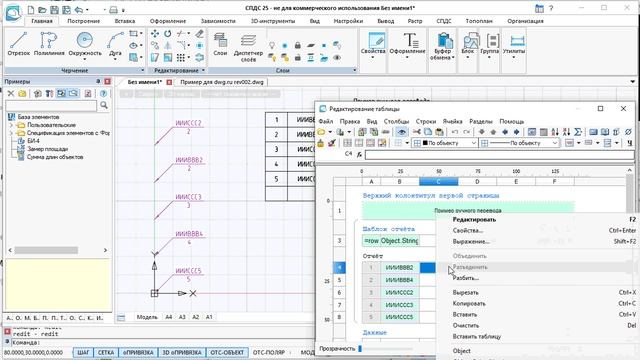
Task: Open the line type По объекту combo box
Action: point(519,143)
